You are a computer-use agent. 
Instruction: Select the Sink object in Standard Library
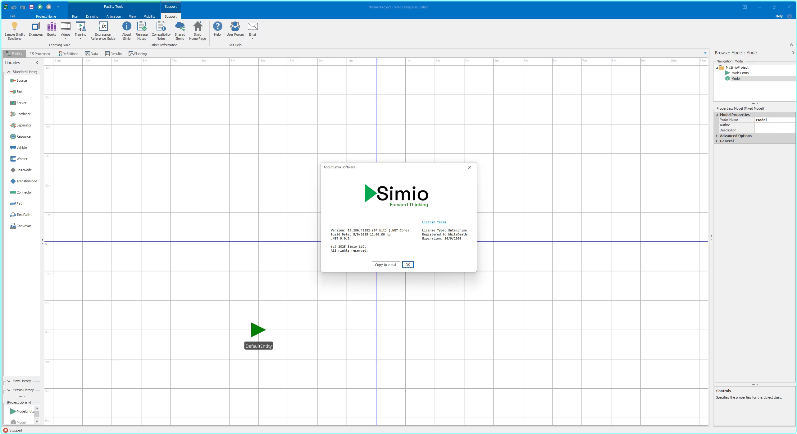coord(17,91)
